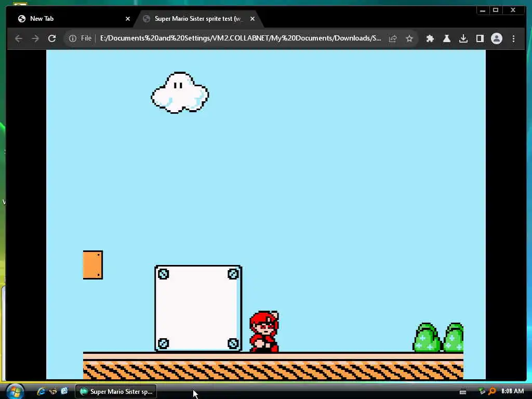Open the Chrome three-dot menu

(513, 38)
